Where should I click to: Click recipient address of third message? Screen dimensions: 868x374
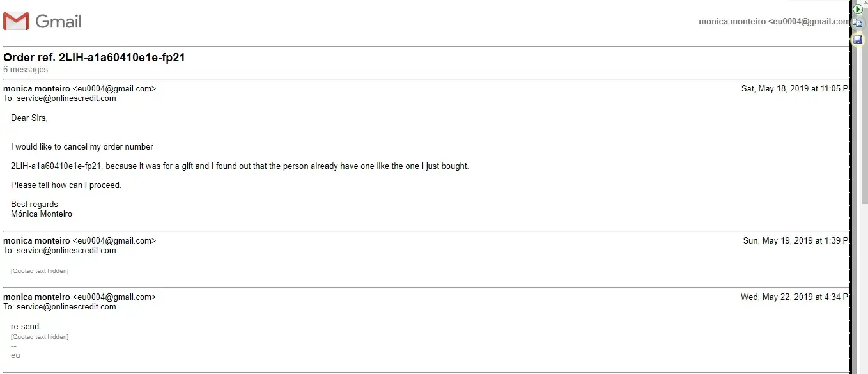click(66, 307)
